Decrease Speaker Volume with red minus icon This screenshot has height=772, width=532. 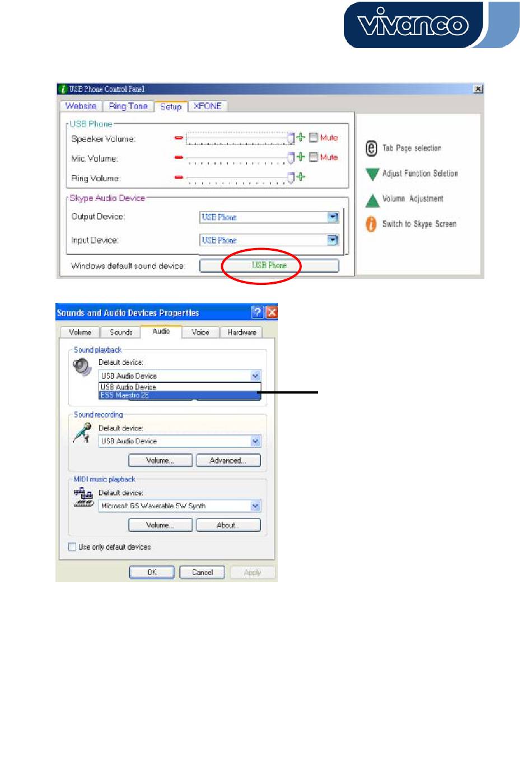pos(179,138)
